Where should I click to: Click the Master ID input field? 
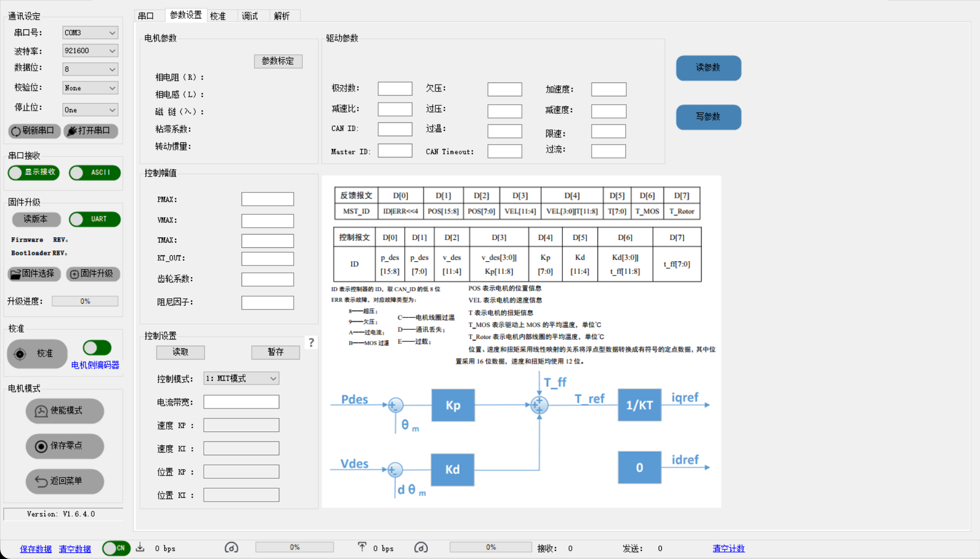(395, 151)
